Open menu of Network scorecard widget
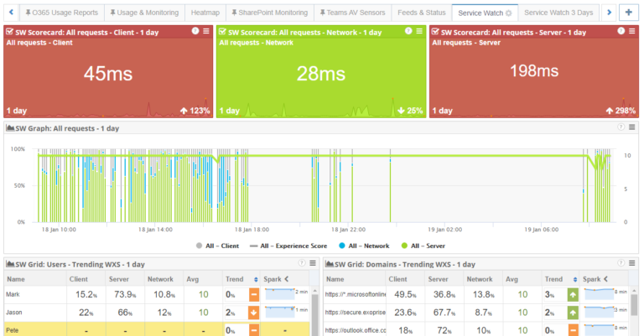 click(419, 31)
